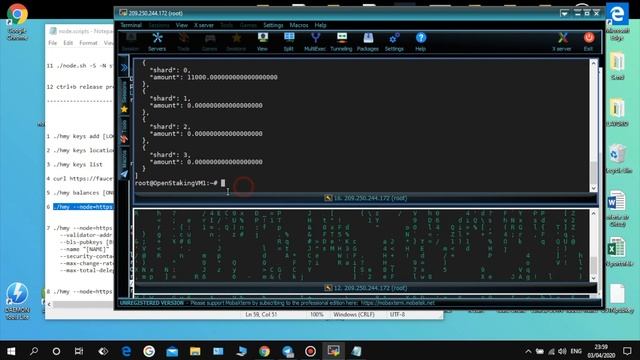The width and height of the screenshot is (640, 360).
Task: Open the Tools side tab
Action: (x=124, y=131)
